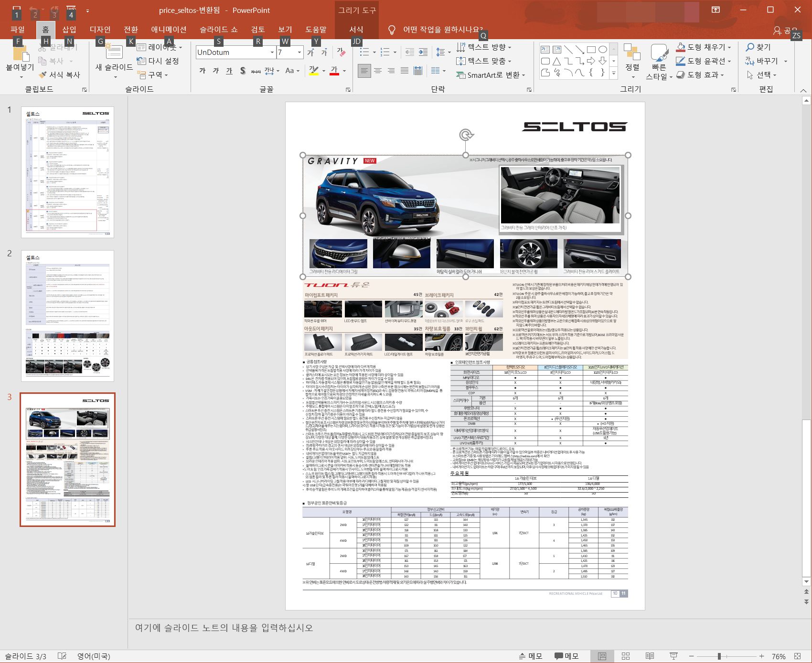The image size is (812, 663).
Task: Click the Clear All Formatting eraser icon
Action: pyautogui.click(x=341, y=52)
